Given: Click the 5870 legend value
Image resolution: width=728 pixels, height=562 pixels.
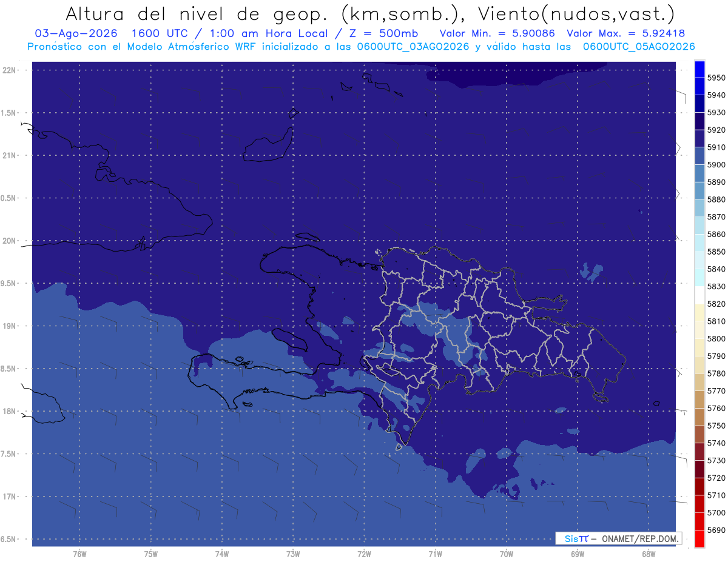Looking at the screenshot, I should click(x=716, y=217).
